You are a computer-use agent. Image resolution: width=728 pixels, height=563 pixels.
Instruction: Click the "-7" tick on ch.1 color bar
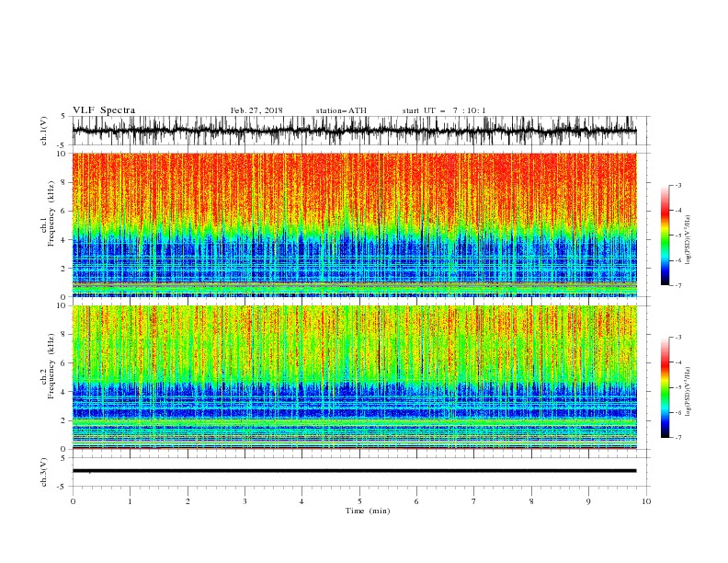[x=677, y=285]
